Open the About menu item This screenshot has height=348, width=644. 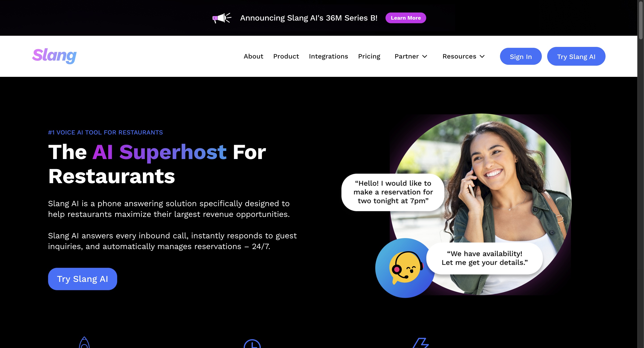click(x=253, y=56)
